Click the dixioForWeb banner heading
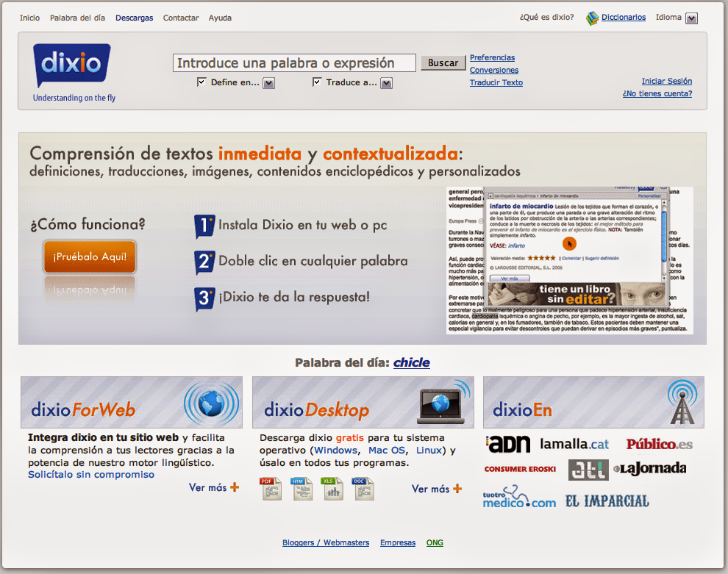The image size is (728, 574). click(x=83, y=409)
